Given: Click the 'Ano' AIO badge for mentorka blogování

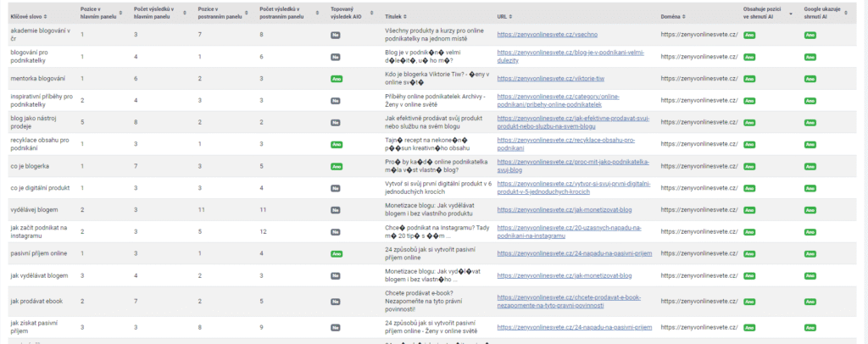Looking at the screenshot, I should point(337,79).
